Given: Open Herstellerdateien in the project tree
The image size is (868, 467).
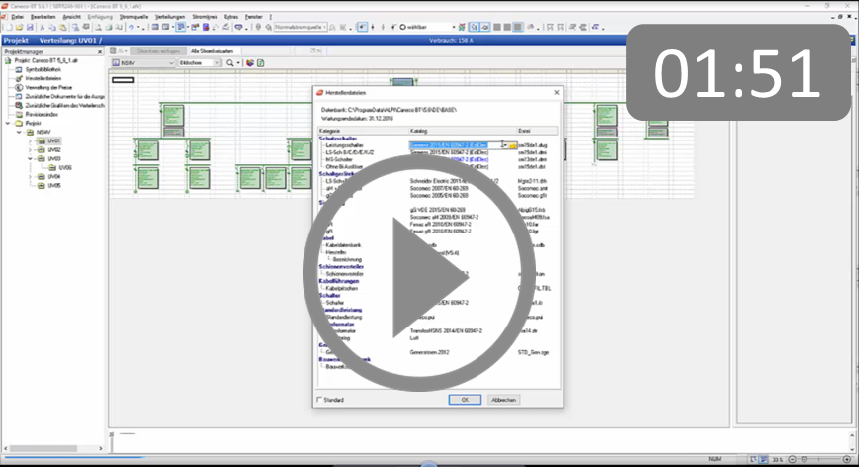Looking at the screenshot, I should [40, 78].
